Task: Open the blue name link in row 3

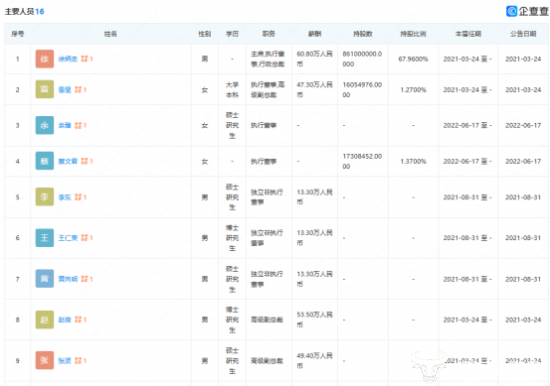Action: point(65,125)
